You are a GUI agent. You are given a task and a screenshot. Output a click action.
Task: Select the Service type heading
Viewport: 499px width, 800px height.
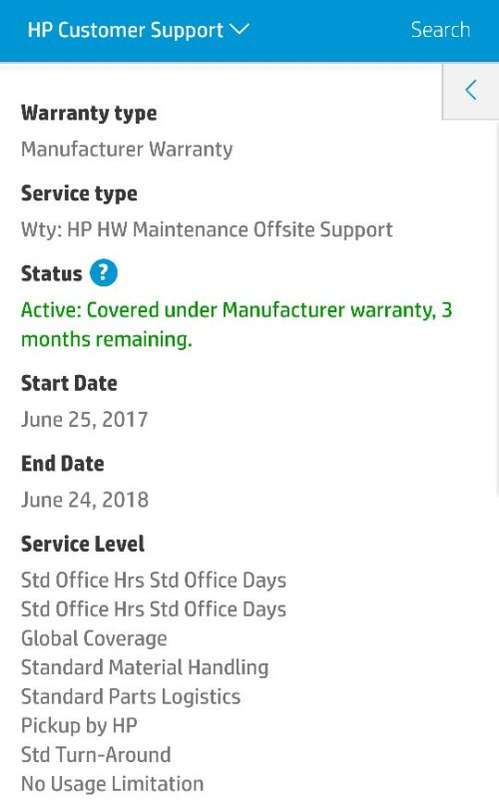tap(79, 194)
